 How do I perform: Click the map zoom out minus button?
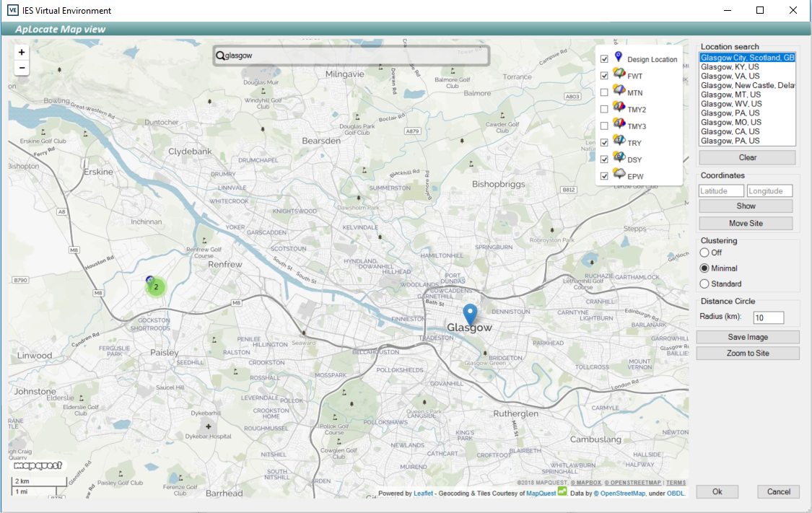(x=22, y=68)
